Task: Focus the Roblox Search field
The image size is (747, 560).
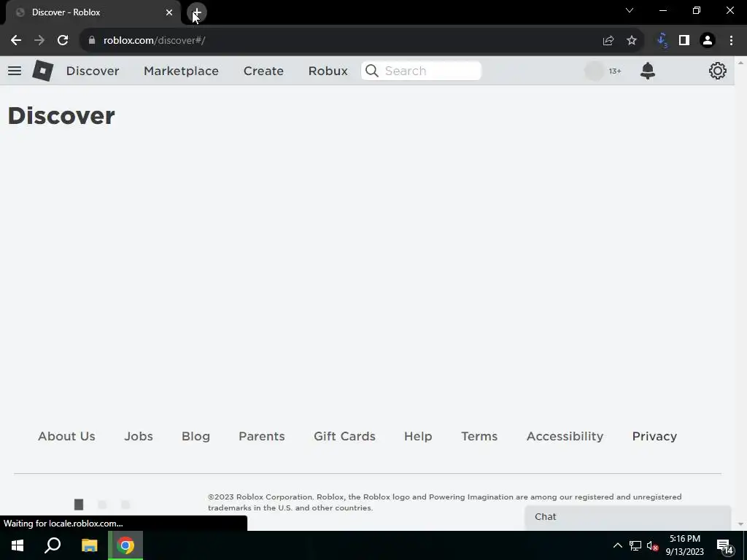Action: pos(421,71)
